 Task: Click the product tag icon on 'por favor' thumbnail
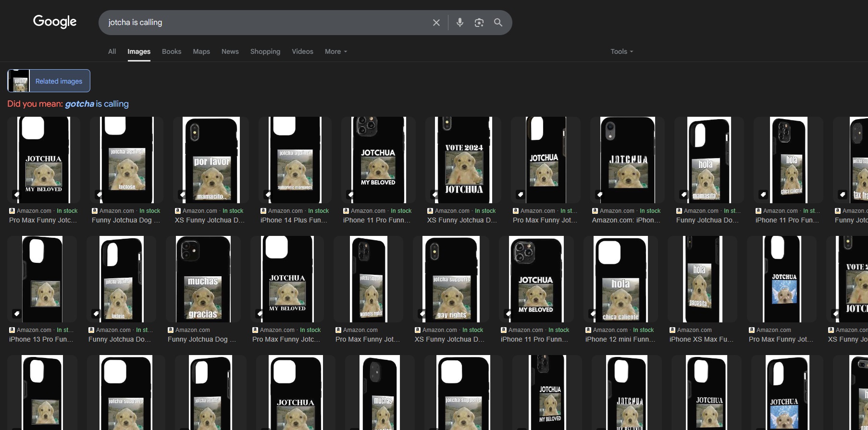pyautogui.click(x=182, y=195)
